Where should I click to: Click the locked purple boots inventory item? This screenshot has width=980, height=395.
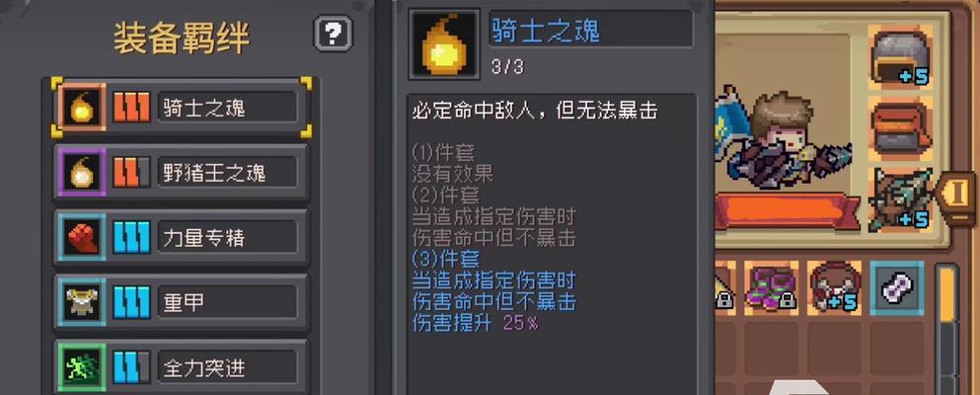(x=771, y=287)
